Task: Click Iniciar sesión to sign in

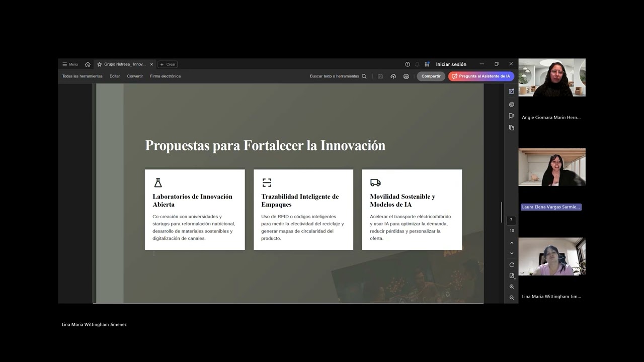Action: (451, 64)
